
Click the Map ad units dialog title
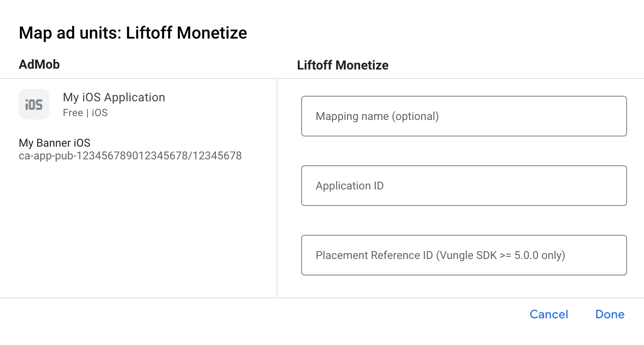click(133, 33)
